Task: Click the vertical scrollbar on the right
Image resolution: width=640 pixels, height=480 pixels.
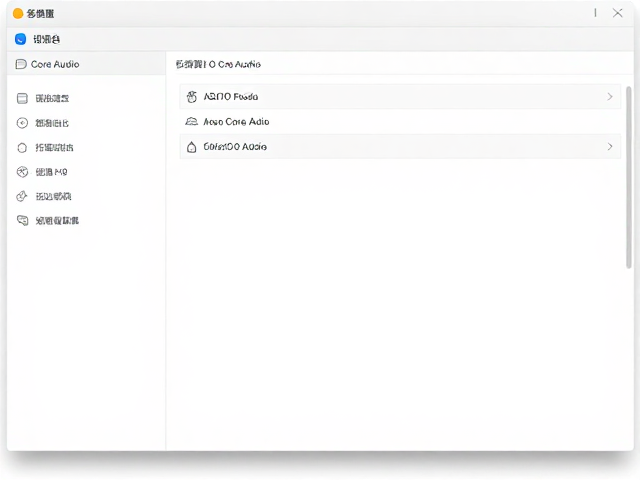Action: pos(629,178)
